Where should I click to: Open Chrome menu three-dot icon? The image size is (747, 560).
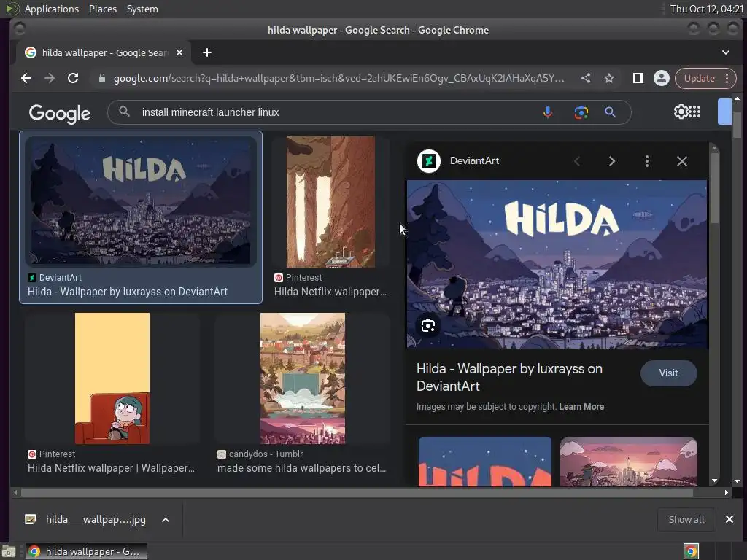pyautogui.click(x=727, y=78)
